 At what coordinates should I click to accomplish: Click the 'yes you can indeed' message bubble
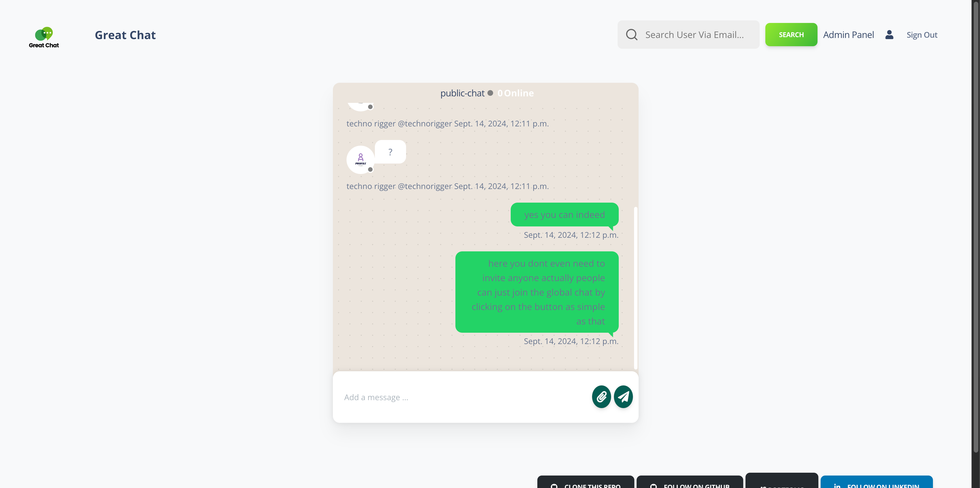pyautogui.click(x=564, y=215)
